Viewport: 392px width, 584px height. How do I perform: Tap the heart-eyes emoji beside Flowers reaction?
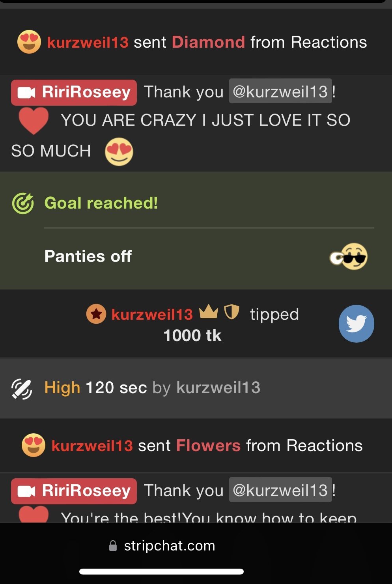coord(34,445)
